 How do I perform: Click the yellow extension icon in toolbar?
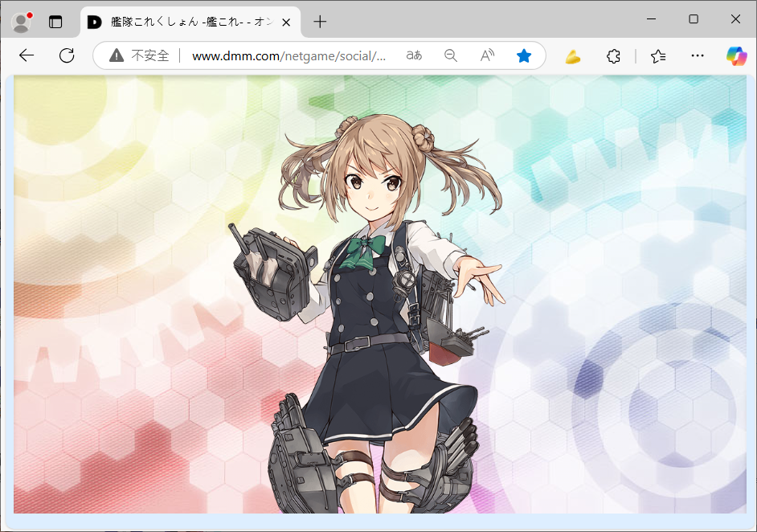pos(573,57)
